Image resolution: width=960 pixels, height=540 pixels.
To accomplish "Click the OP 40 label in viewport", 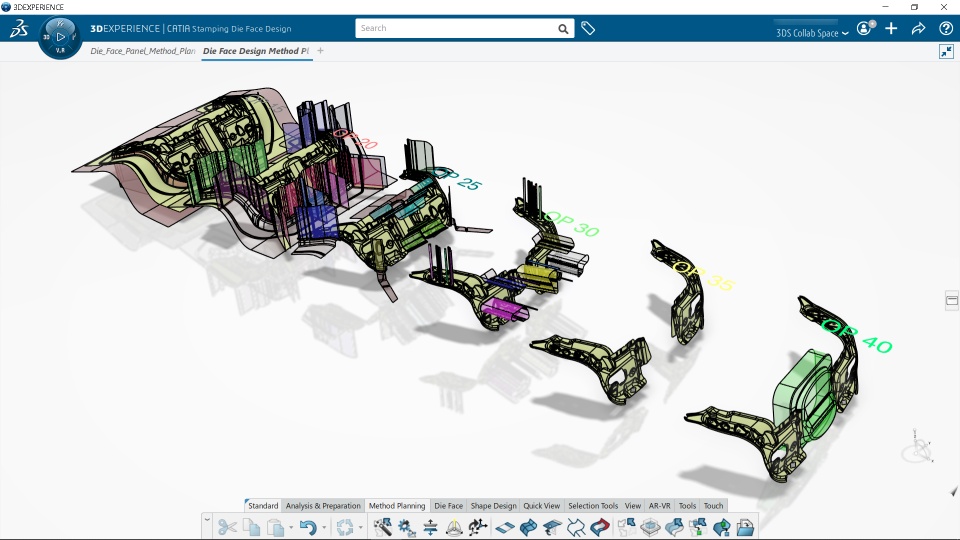I will [857, 336].
